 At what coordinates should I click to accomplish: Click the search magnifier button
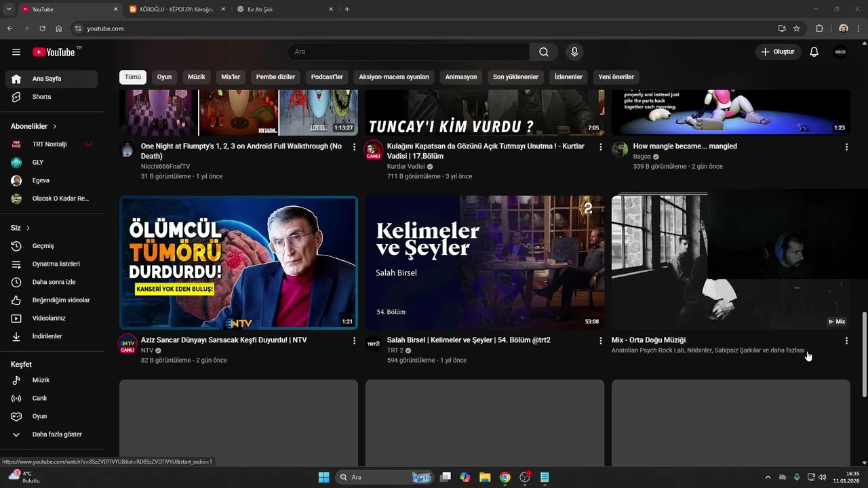(544, 52)
